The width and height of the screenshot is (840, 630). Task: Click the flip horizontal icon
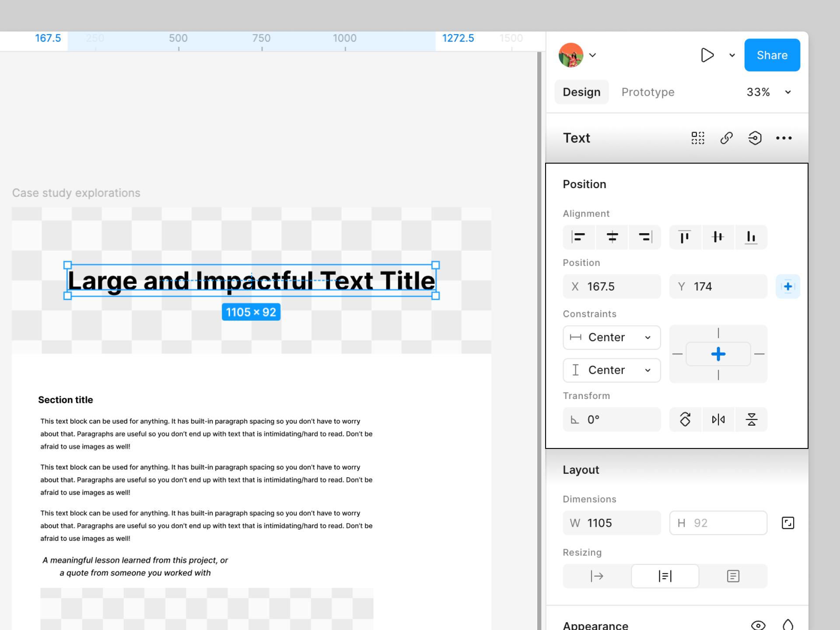[x=718, y=420]
